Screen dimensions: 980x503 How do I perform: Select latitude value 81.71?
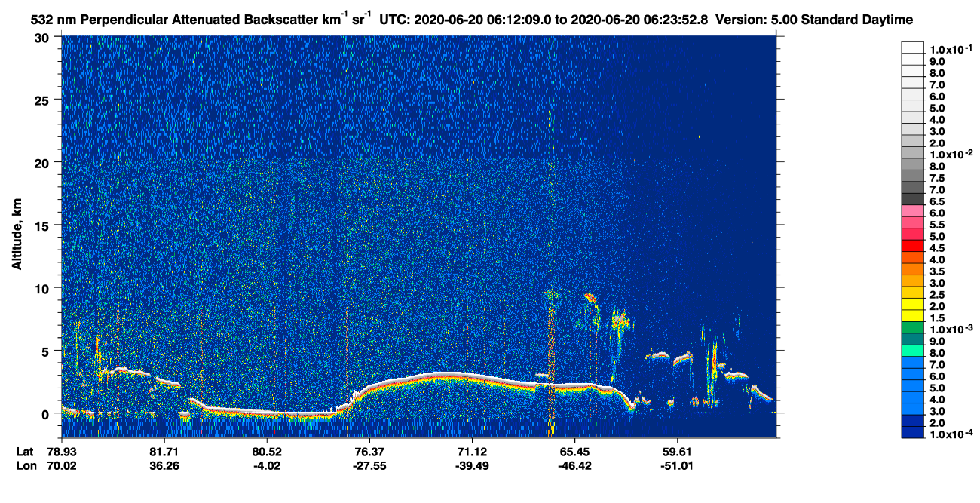(164, 451)
